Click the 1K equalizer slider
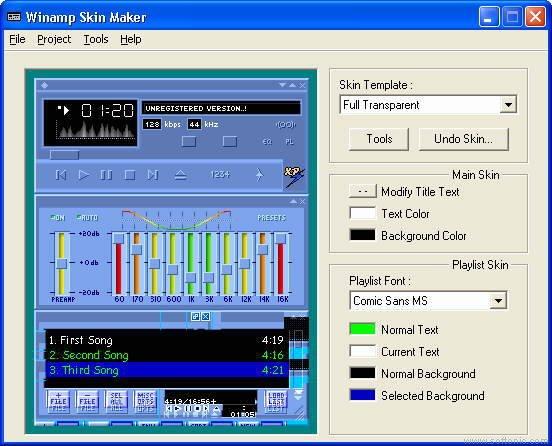This screenshot has height=446, width=552. point(191,263)
